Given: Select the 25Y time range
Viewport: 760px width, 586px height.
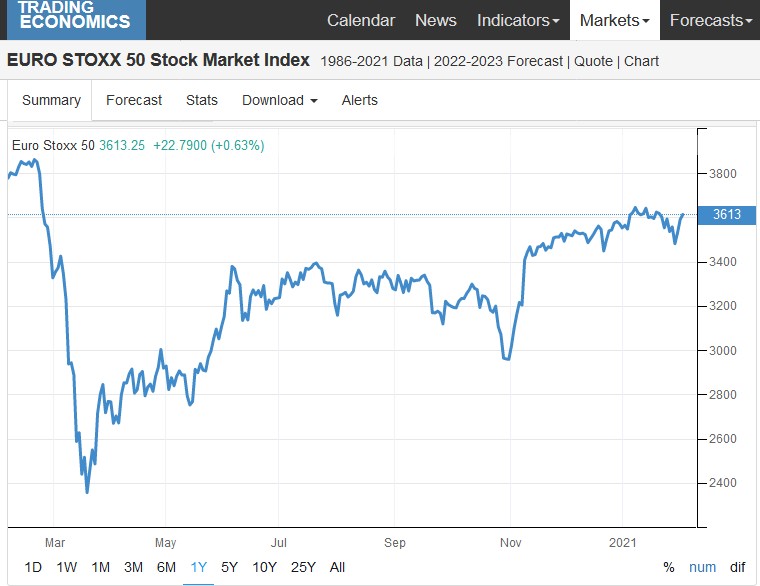Looking at the screenshot, I should tap(303, 567).
